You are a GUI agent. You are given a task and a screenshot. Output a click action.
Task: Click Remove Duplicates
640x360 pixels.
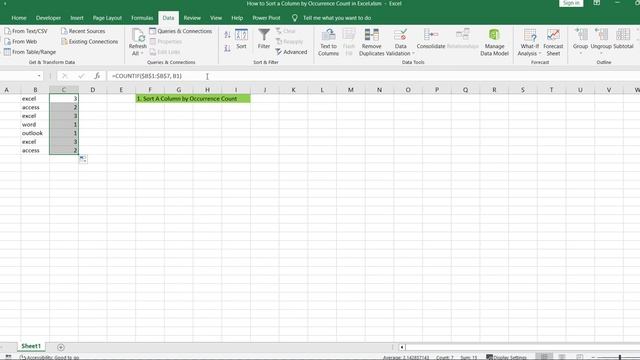371,42
